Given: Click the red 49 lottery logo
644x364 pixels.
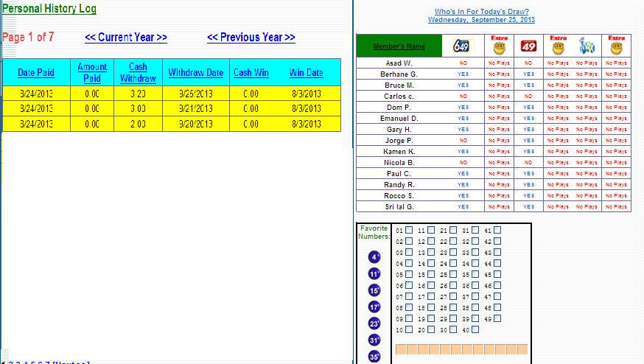Looking at the screenshot, I should (x=528, y=47).
